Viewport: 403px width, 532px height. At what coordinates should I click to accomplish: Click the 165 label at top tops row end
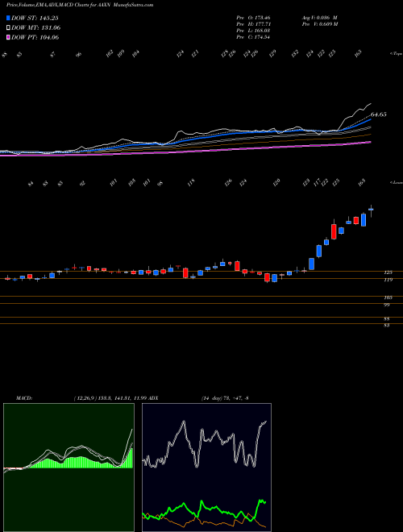coord(359,53)
